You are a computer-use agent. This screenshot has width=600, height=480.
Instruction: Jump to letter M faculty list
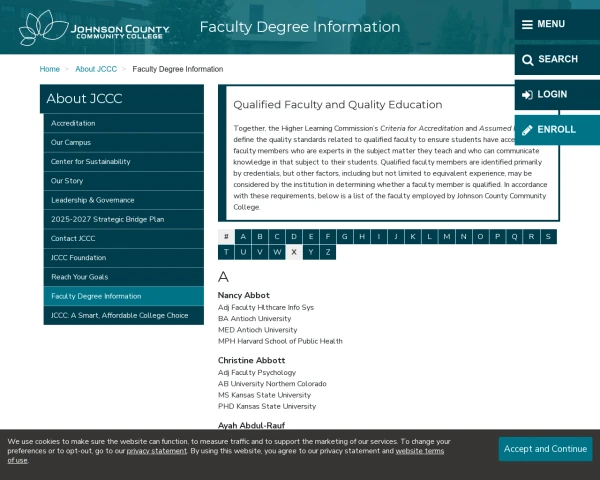(446, 237)
